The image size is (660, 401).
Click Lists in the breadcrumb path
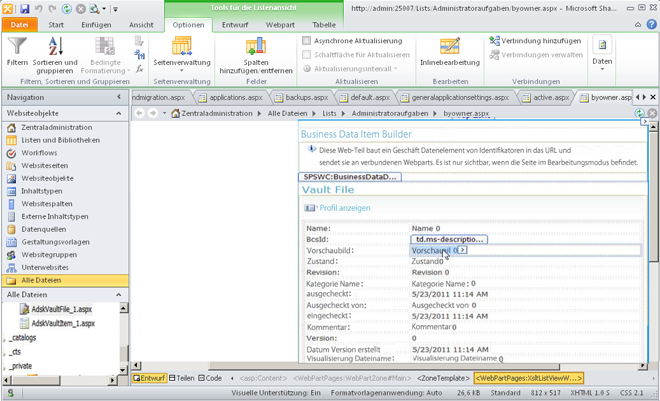(329, 113)
